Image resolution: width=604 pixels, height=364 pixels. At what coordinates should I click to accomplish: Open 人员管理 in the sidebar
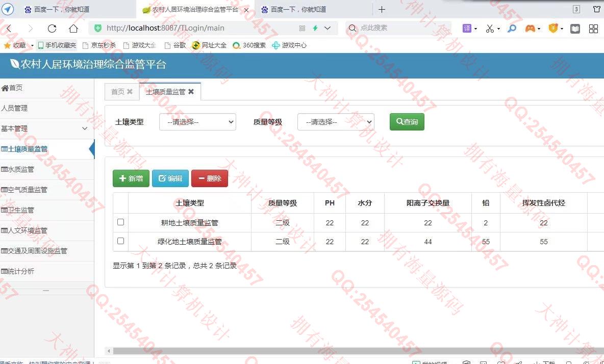click(x=47, y=109)
